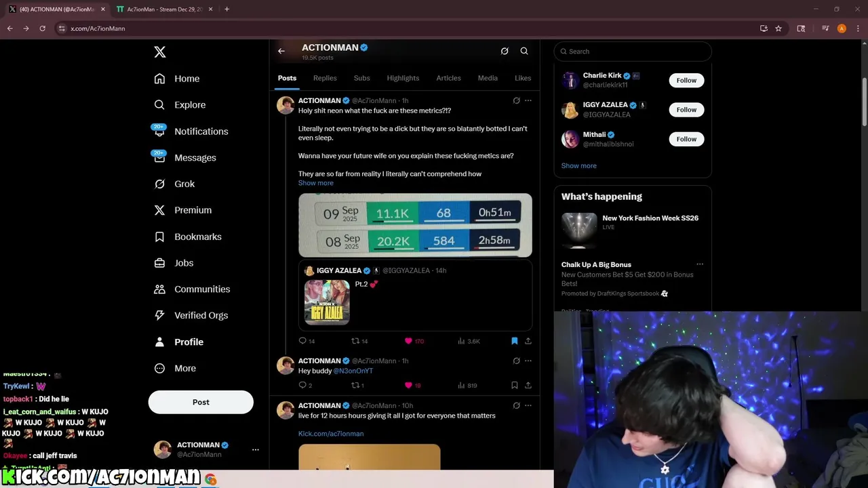Reply to the Hey buddy post
The height and width of the screenshot is (488, 868).
pyautogui.click(x=305, y=385)
